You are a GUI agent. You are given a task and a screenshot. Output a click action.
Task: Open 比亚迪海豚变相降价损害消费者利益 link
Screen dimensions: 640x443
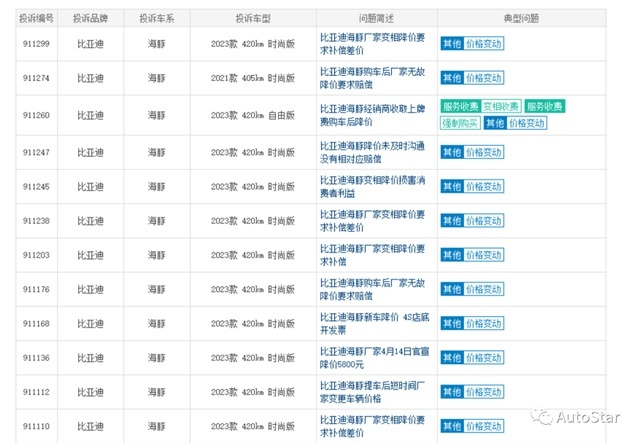[372, 187]
